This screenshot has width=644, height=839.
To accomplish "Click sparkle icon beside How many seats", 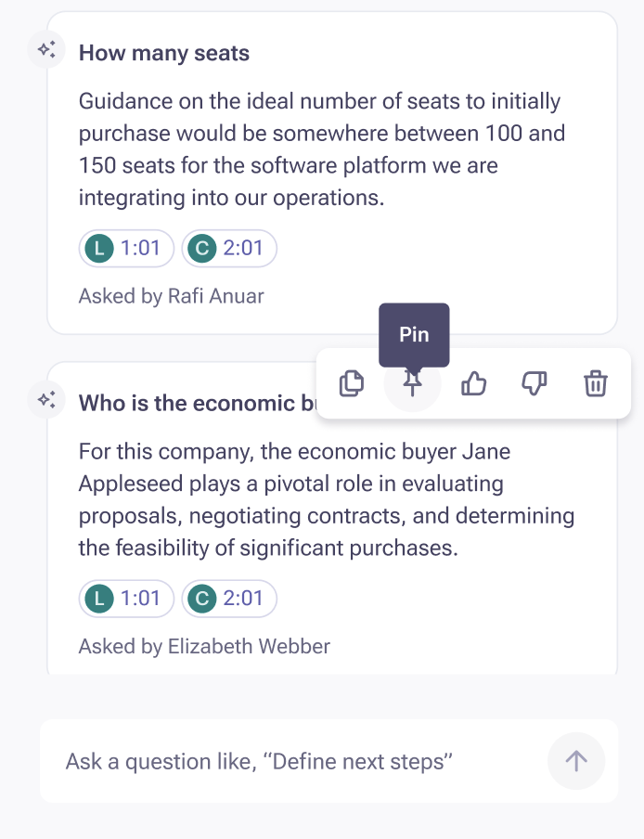I will click(46, 50).
